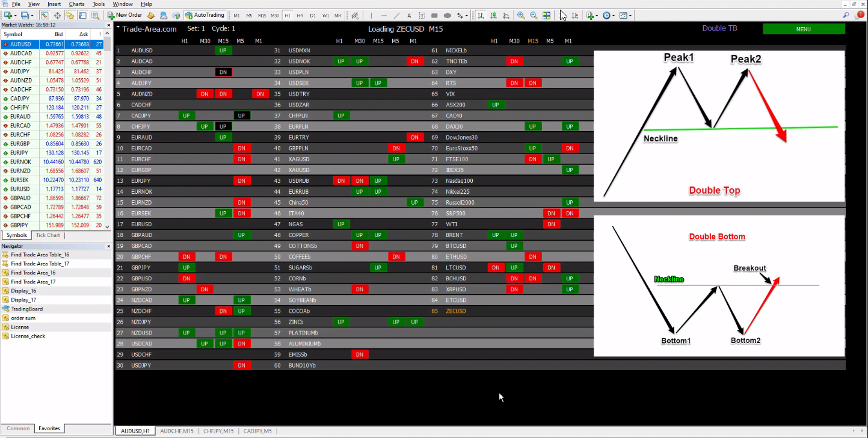Image resolution: width=868 pixels, height=438 pixels.
Task: Select the ellipse drawing tool
Action: tap(448, 15)
